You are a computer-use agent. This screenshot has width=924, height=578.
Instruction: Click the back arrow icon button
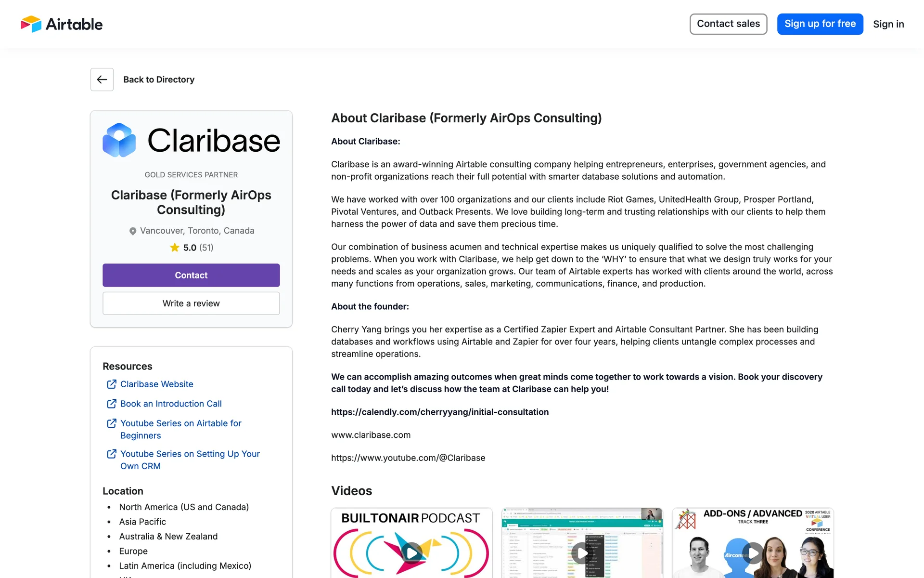(102, 79)
